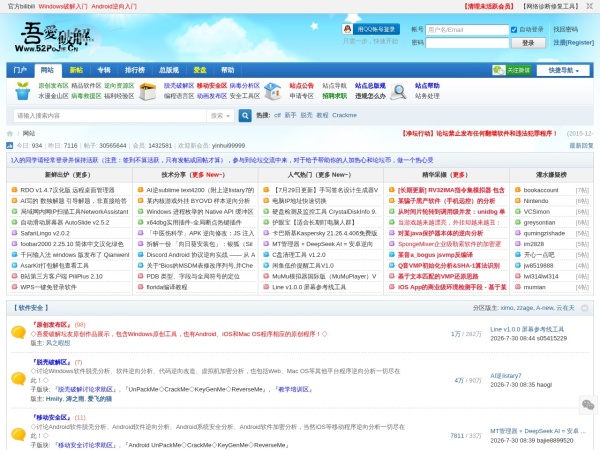Open the 找回密码 link
This screenshot has height=450, width=600.
coord(565,29)
